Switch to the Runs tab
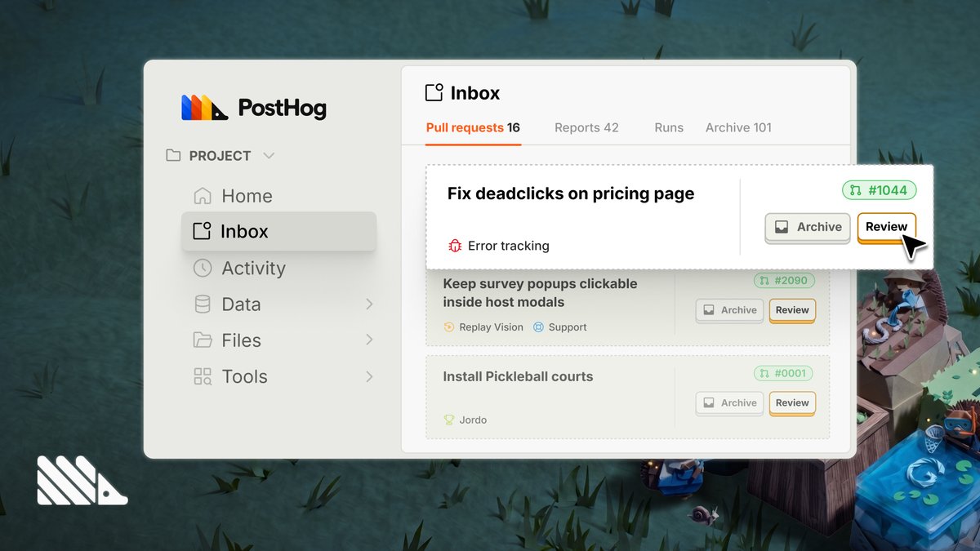The width and height of the screenshot is (980, 551). click(669, 127)
